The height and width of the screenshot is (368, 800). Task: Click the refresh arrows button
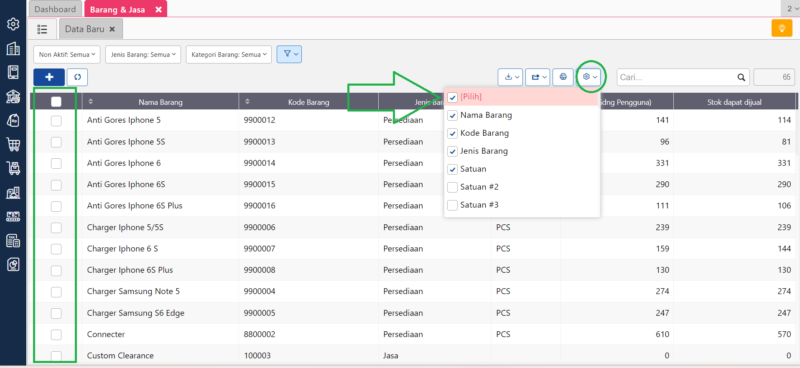coord(78,77)
